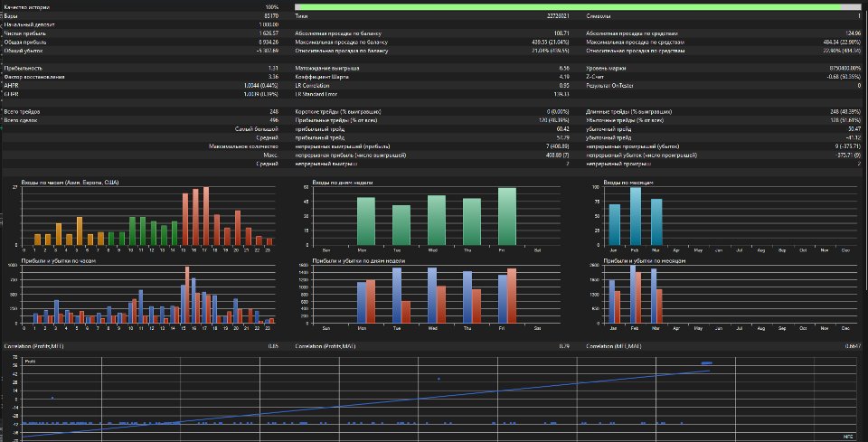
Task: Click 'Максимальная просадка по средствам' label
Action: pyautogui.click(x=635, y=42)
